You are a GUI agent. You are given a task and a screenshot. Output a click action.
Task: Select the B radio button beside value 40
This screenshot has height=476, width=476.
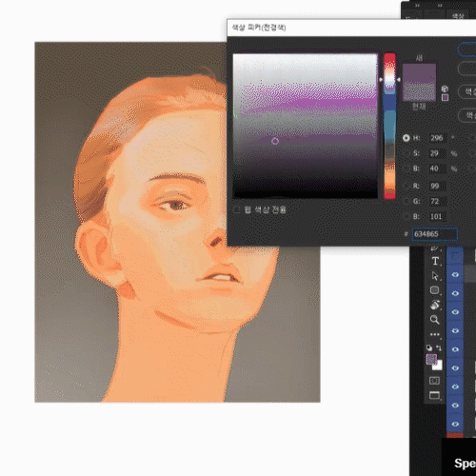click(x=407, y=169)
